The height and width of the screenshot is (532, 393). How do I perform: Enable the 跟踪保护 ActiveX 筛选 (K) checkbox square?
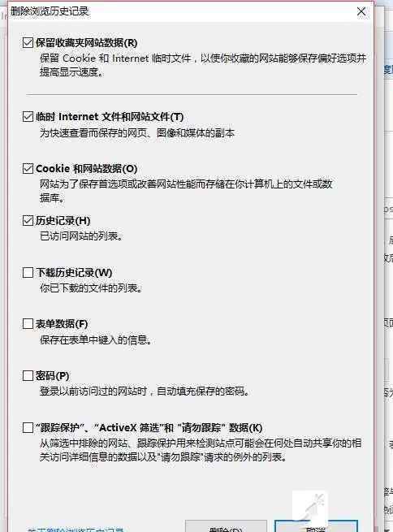28,427
